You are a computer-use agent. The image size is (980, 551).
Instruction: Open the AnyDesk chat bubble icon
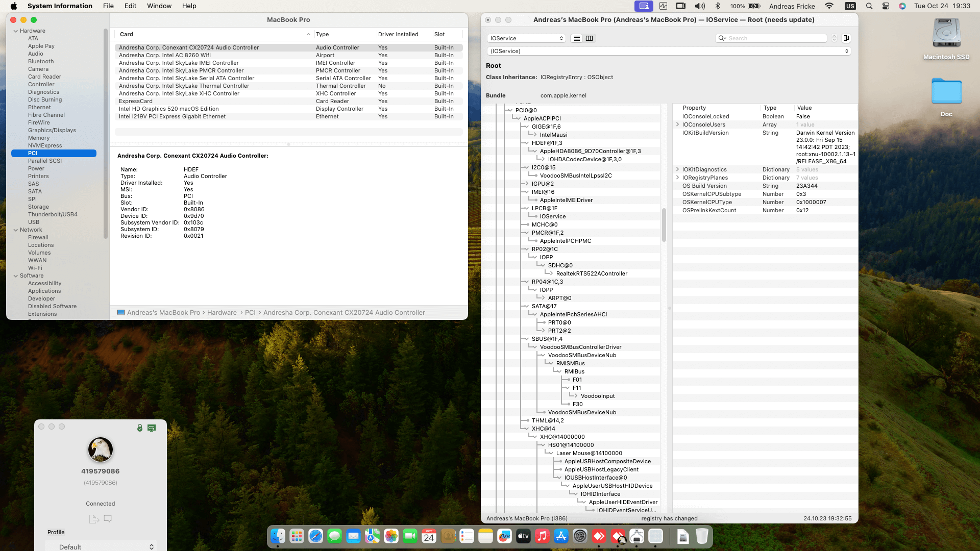coord(108,519)
